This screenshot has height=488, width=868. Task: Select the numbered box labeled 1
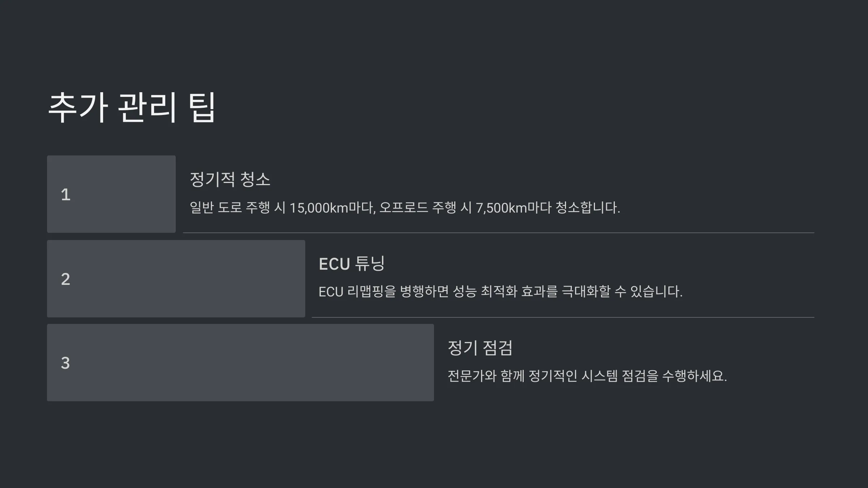pyautogui.click(x=111, y=194)
